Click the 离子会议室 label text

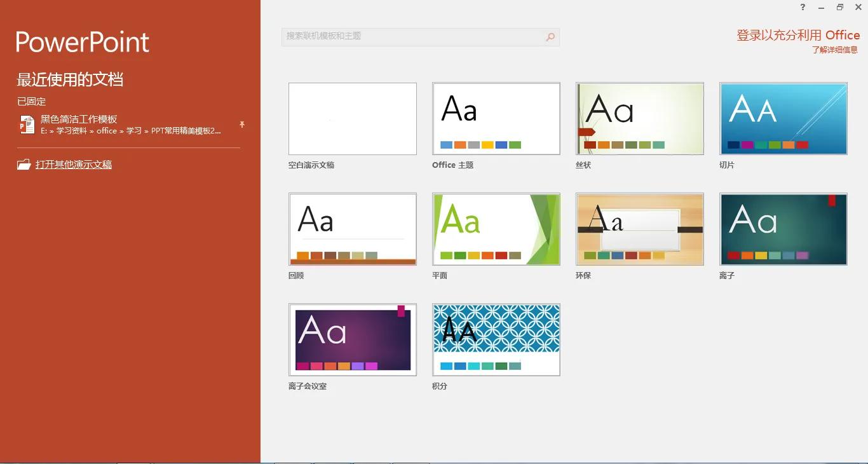pyautogui.click(x=308, y=386)
